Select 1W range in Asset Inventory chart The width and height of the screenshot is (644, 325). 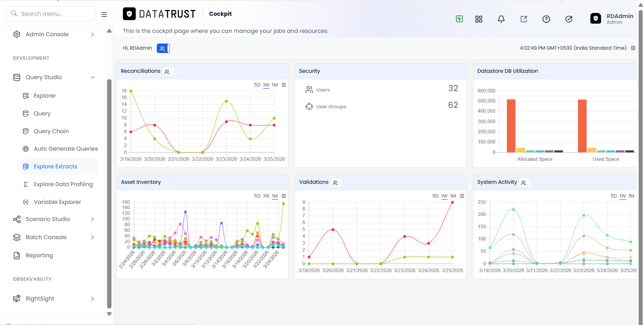click(x=266, y=196)
